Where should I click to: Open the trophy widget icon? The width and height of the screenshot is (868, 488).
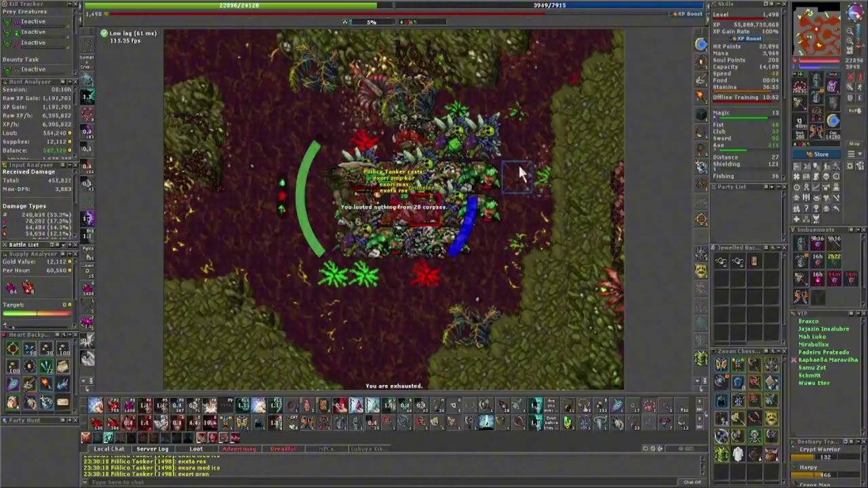click(816, 208)
